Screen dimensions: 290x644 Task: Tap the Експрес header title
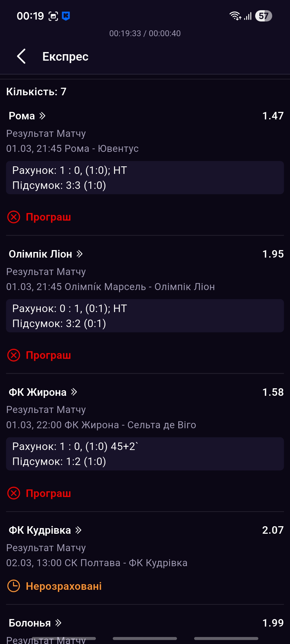coord(65,57)
